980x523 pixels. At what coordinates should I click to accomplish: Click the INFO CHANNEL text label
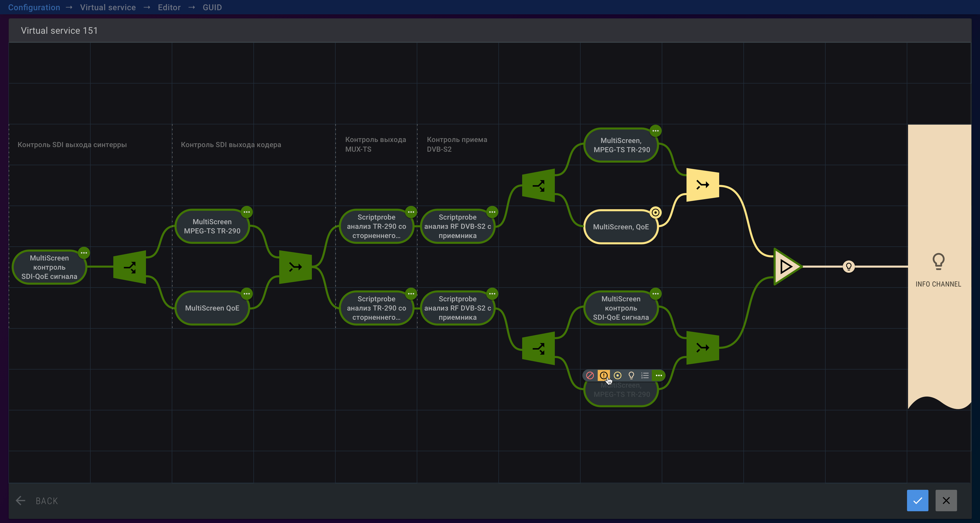[x=938, y=284]
